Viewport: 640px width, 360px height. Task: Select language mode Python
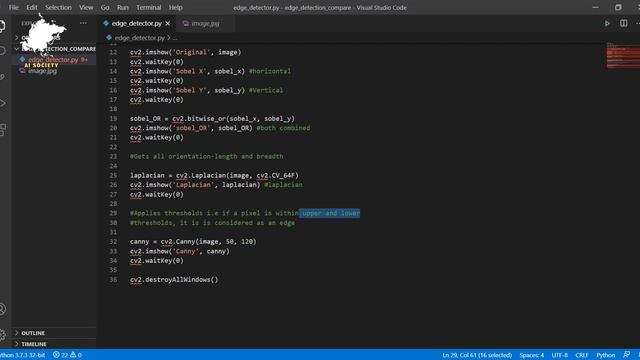pos(606,355)
